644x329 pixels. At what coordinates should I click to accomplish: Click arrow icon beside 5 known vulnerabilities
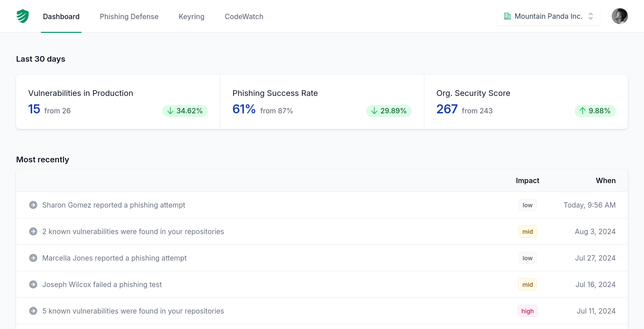pos(33,311)
